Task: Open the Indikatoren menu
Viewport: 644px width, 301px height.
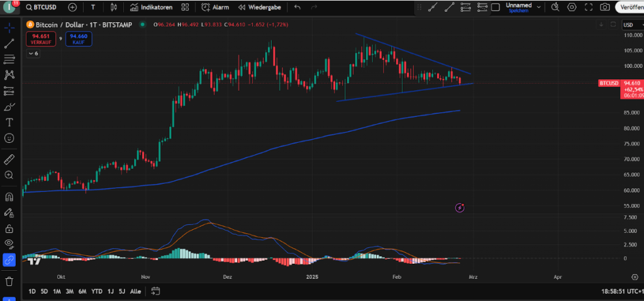Action: point(151,7)
